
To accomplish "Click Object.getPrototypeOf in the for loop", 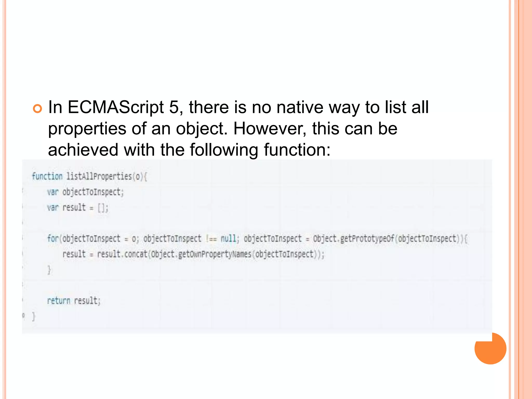I will [x=354, y=238].
